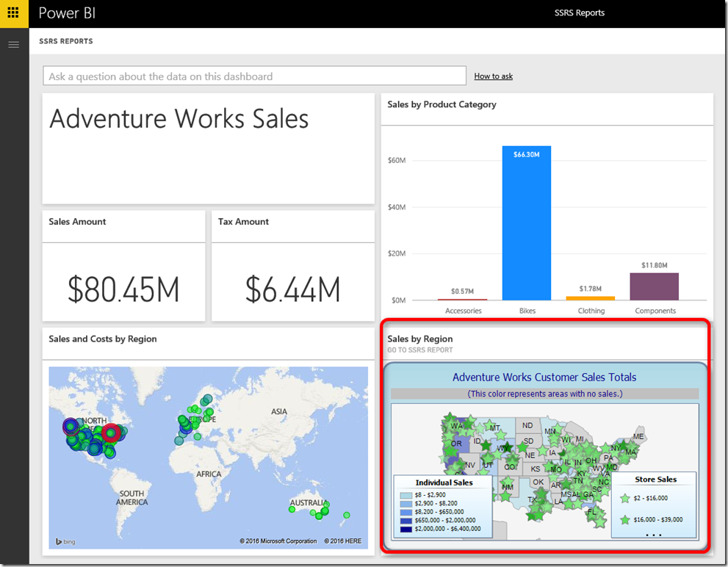Click the $80.45M sales value
Screen dimensions: 728x567
[123, 289]
